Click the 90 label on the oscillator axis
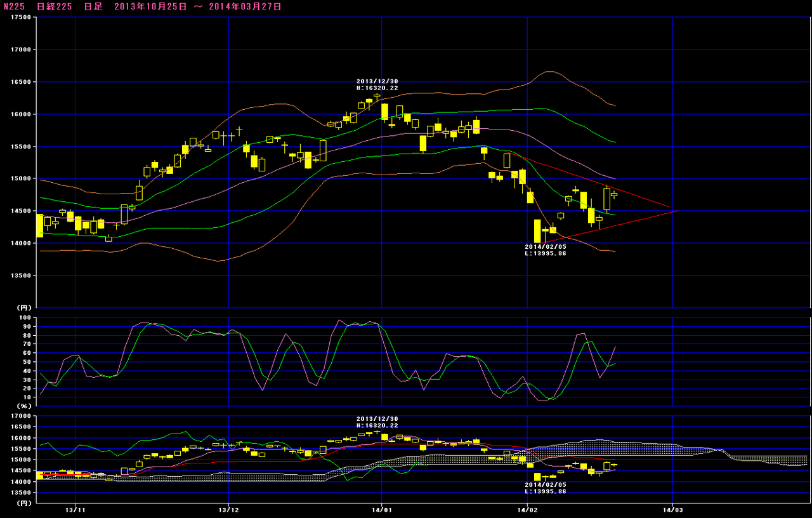Viewport: 812px width, 518px height. (x=27, y=326)
